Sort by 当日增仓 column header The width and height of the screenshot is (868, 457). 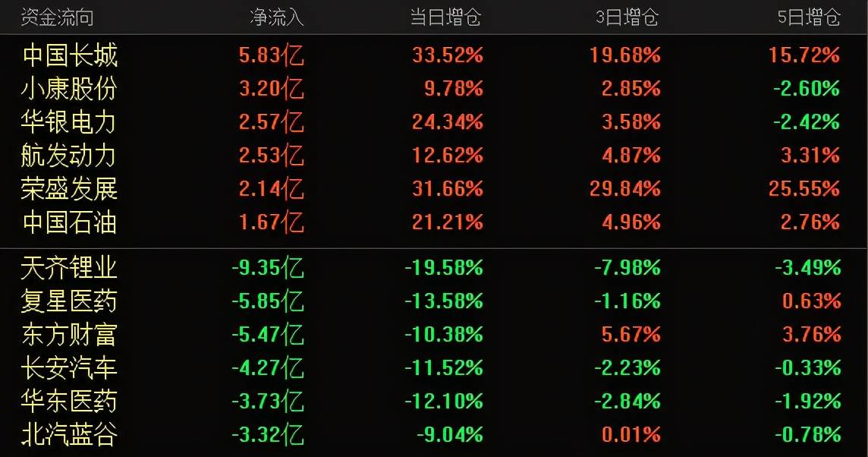(x=445, y=17)
